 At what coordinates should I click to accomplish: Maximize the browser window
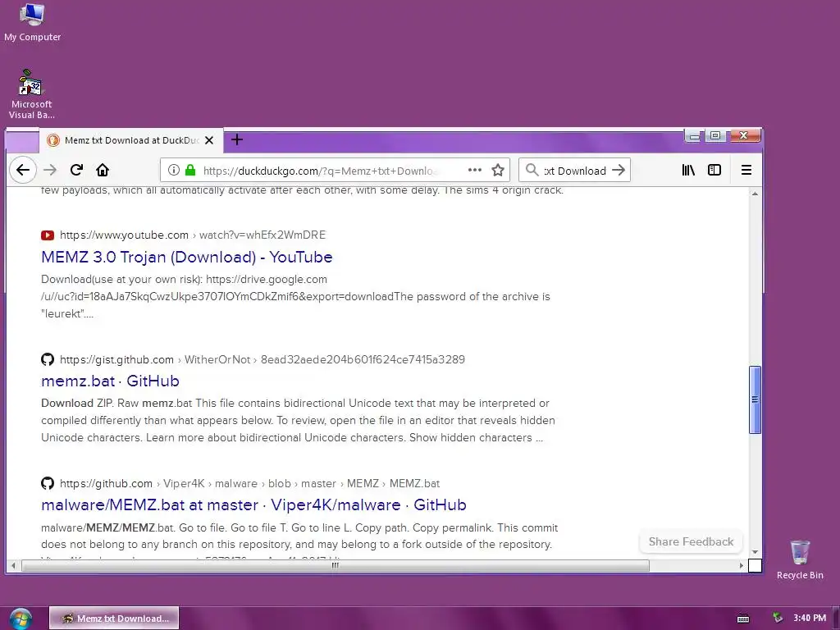[x=715, y=135]
